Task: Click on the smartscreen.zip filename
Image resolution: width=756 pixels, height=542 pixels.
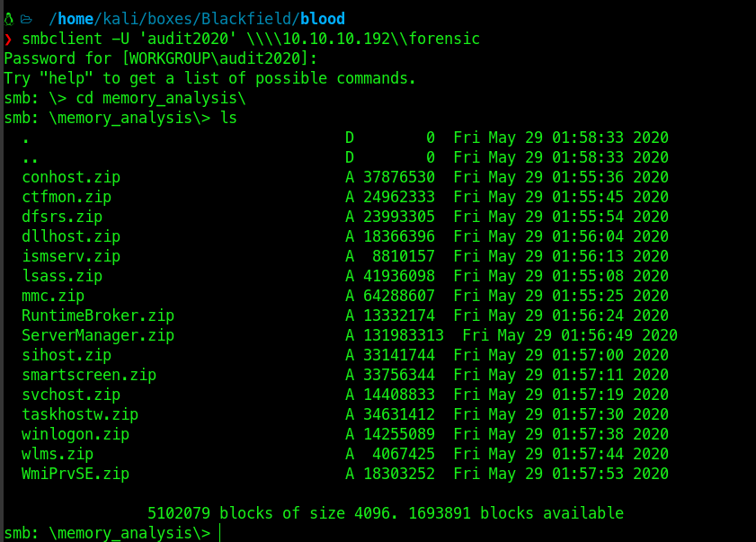Action: pos(89,375)
